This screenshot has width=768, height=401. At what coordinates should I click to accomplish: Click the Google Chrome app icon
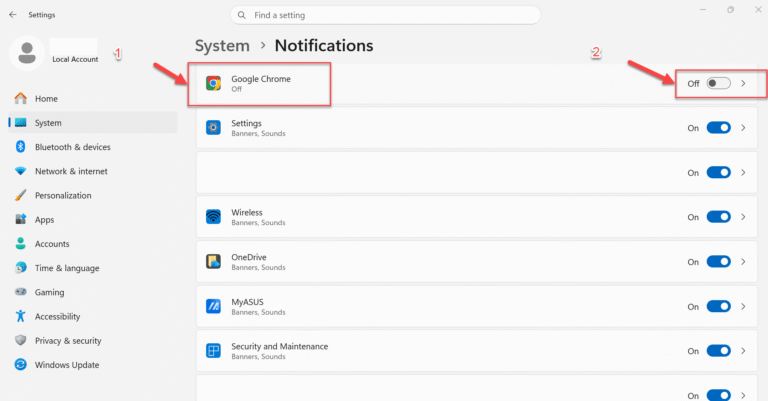214,83
